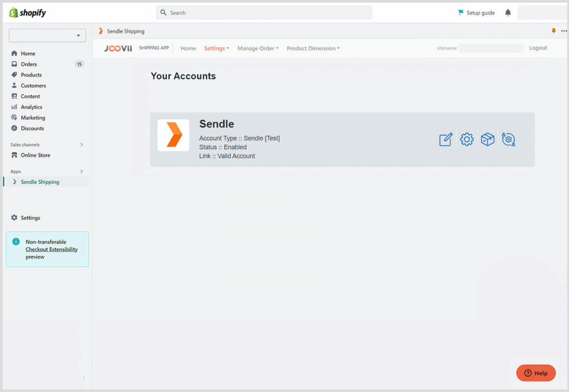Expand the Settings dropdown in JOOVII navbar
Screen dimensions: 569x392
[216, 48]
